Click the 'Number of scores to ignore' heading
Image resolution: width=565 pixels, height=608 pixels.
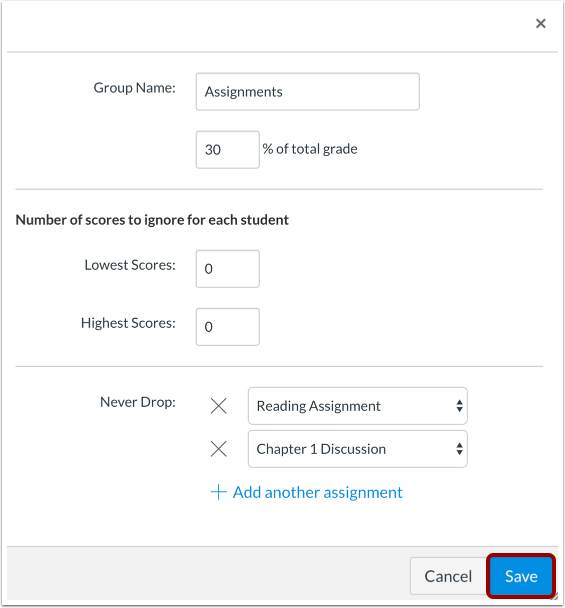152,220
